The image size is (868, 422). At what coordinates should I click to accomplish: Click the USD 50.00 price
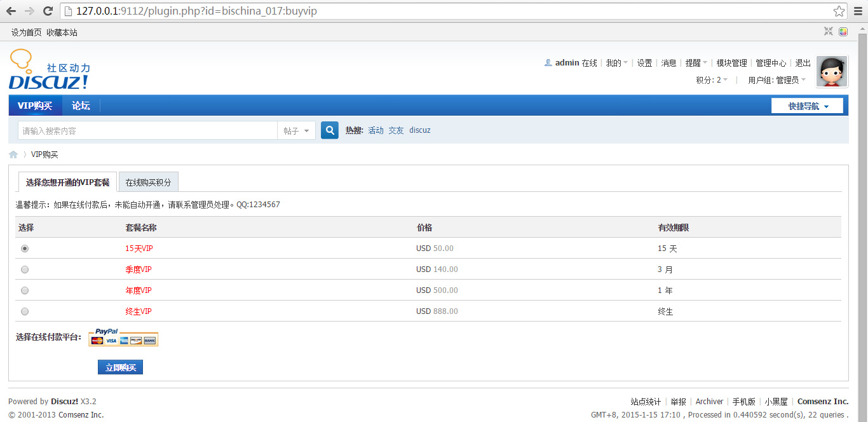(x=435, y=248)
